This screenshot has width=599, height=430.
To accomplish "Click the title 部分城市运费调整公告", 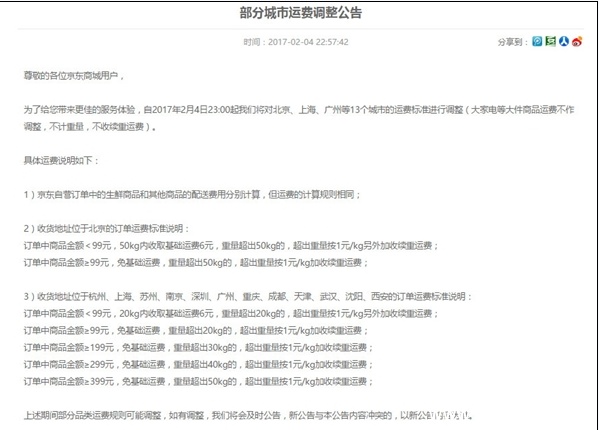I will click(x=301, y=13).
